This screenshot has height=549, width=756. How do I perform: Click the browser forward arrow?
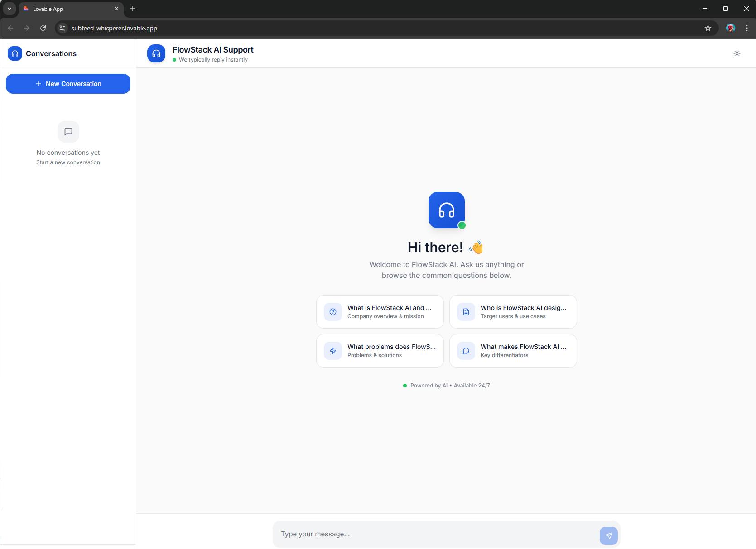[27, 28]
